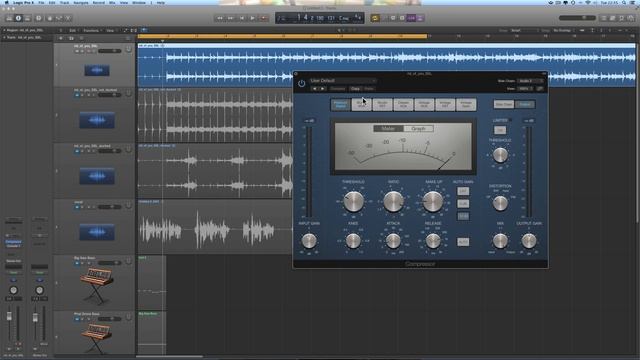Click the Go to Beginning transport button
640x360 pixels.
click(242, 18)
